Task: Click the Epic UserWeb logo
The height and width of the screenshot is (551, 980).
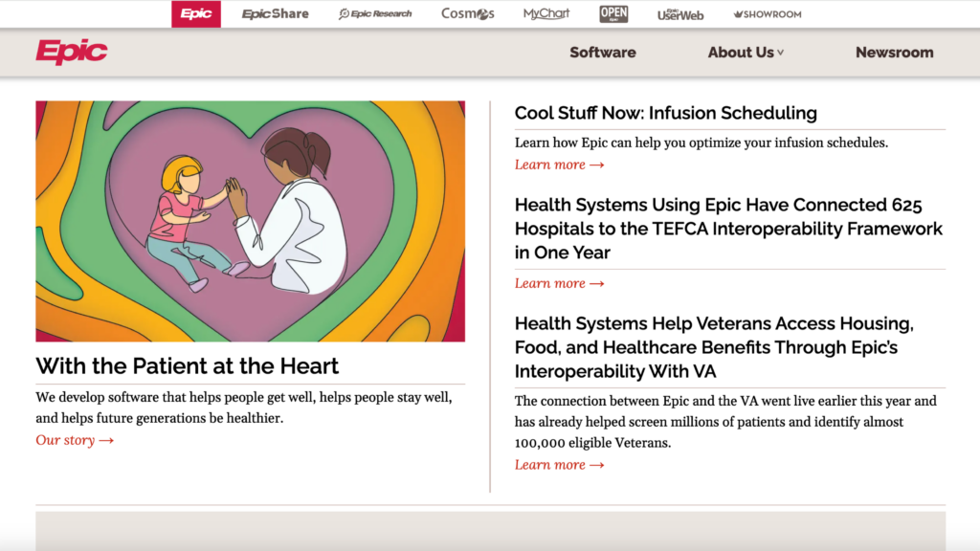Action: (679, 13)
